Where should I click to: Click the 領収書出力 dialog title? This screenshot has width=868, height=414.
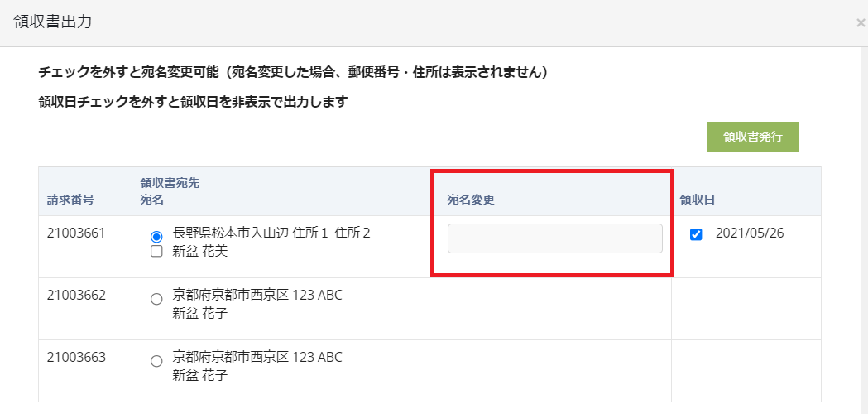coord(52,22)
